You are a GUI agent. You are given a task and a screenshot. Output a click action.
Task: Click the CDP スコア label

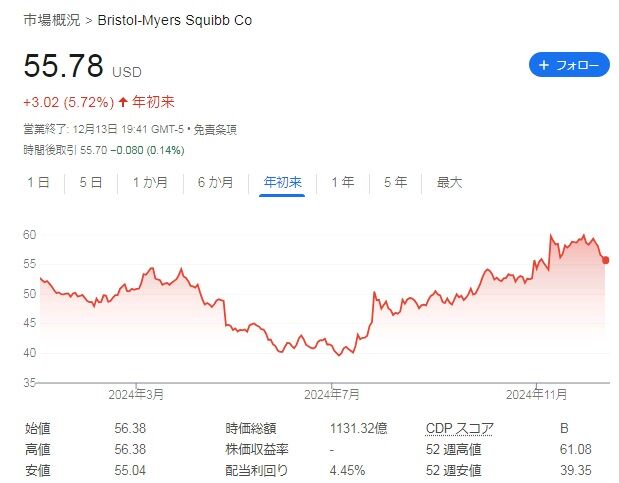click(x=460, y=428)
